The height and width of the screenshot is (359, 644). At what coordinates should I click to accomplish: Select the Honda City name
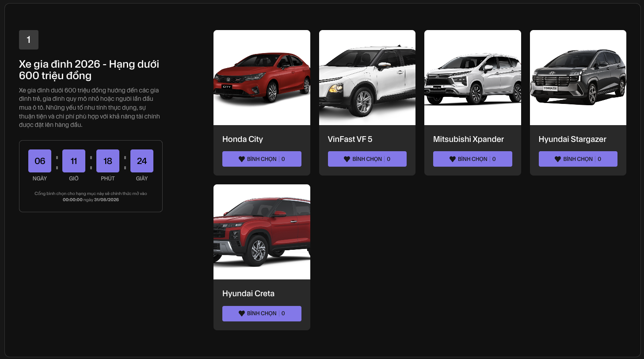[x=243, y=139]
